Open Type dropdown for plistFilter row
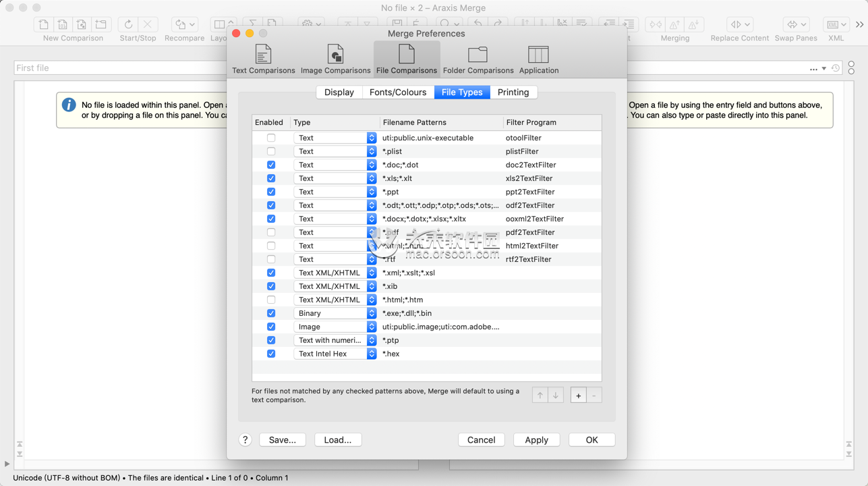This screenshot has height=486, width=868. 335,151
